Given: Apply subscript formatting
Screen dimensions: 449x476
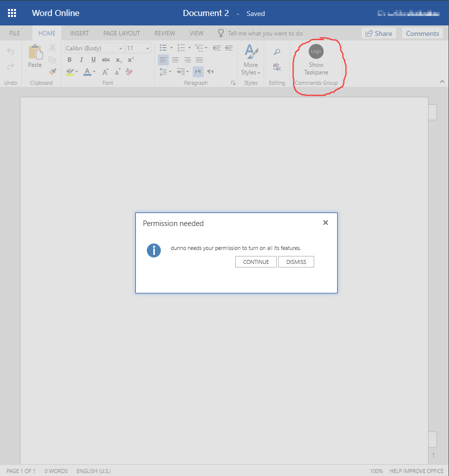Looking at the screenshot, I should 118,60.
